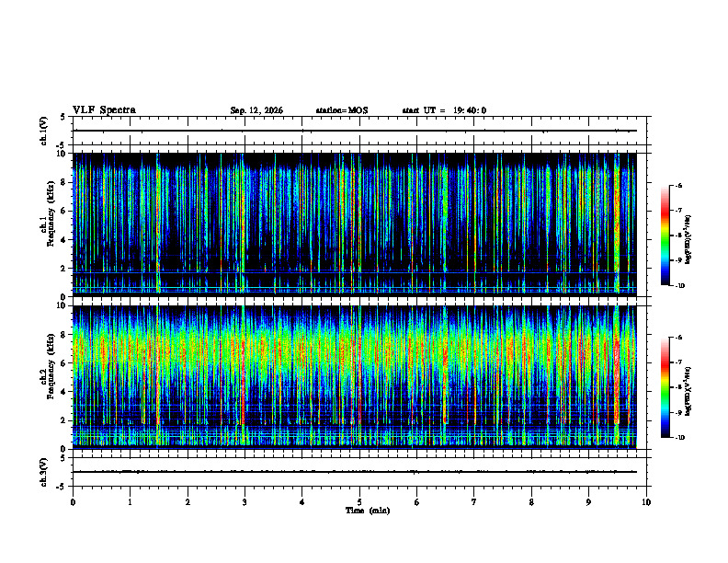Click the 4 kHz tick on ch.2 axis

[x=68, y=392]
